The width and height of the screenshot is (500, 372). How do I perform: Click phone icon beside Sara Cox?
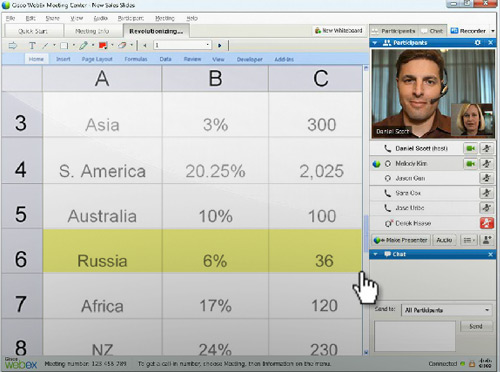(387, 193)
